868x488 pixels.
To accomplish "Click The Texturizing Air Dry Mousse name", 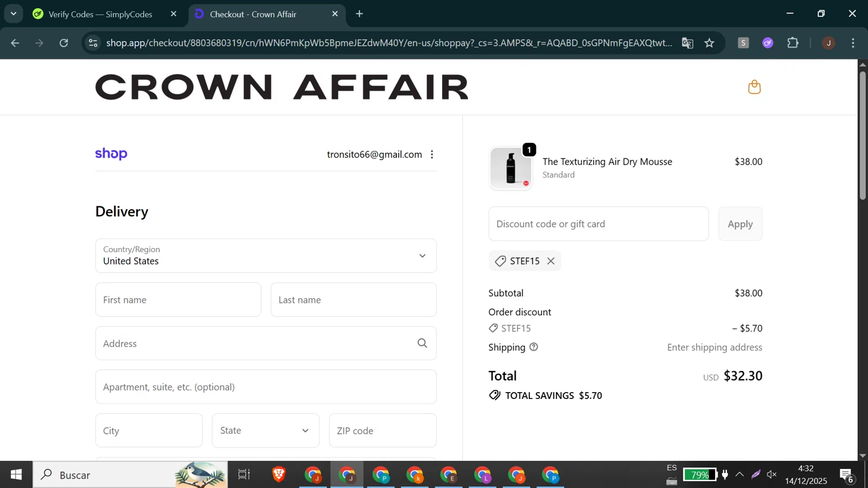I will [607, 162].
